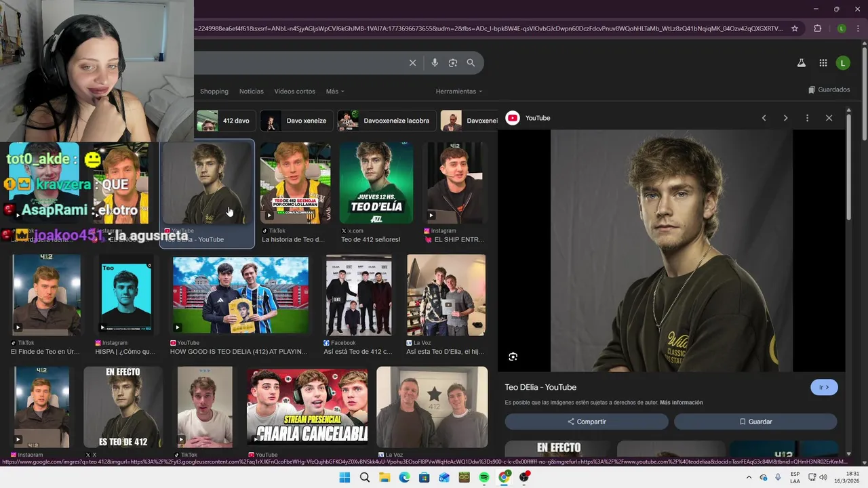The width and height of the screenshot is (868, 488).
Task: Open the volume control in the system tray
Action: click(x=823, y=477)
